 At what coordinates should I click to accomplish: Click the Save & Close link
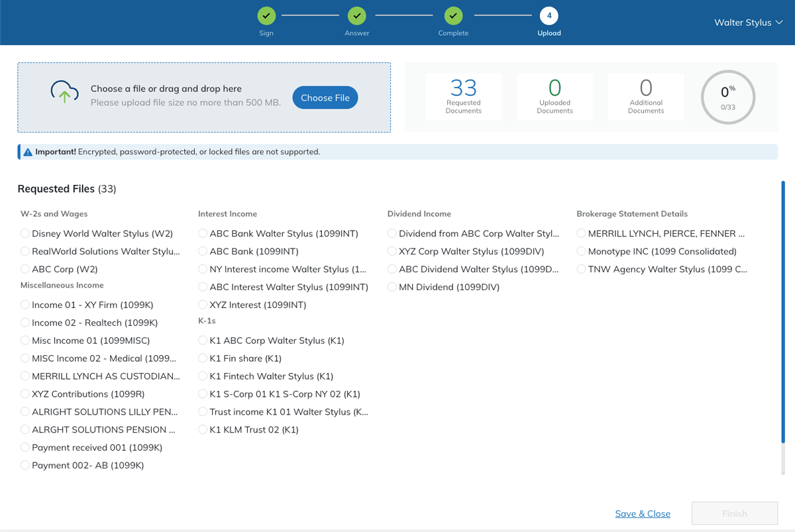643,513
